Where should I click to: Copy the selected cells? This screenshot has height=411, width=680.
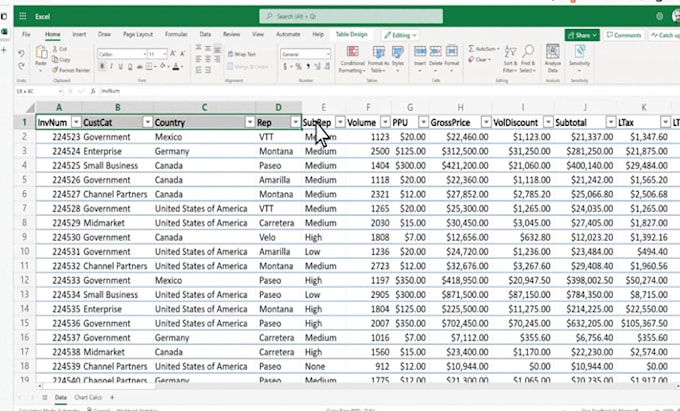click(61, 59)
